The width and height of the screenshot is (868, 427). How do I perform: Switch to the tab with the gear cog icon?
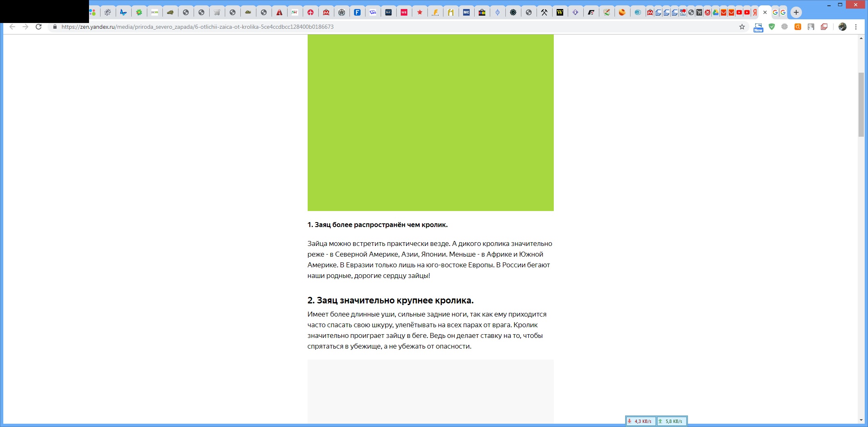(x=108, y=12)
